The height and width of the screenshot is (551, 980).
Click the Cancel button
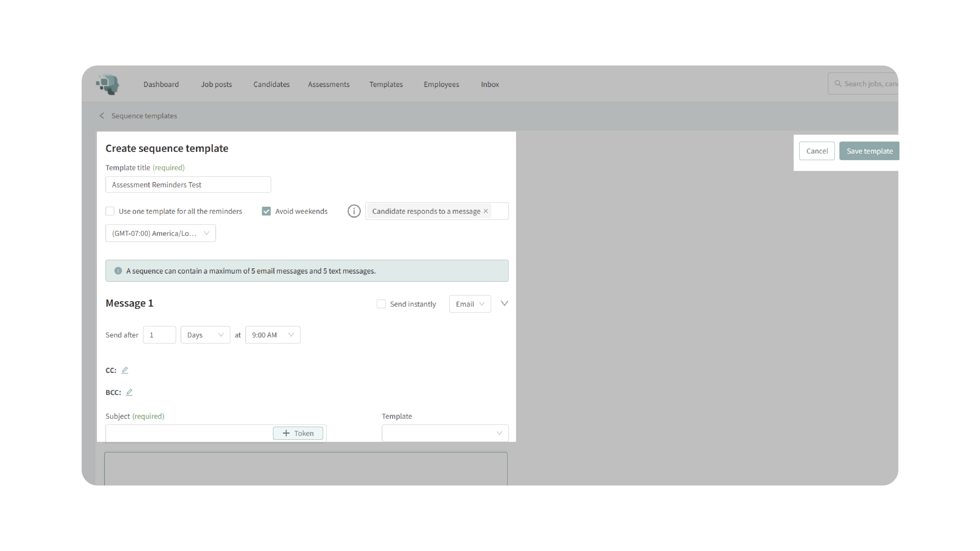coord(816,151)
